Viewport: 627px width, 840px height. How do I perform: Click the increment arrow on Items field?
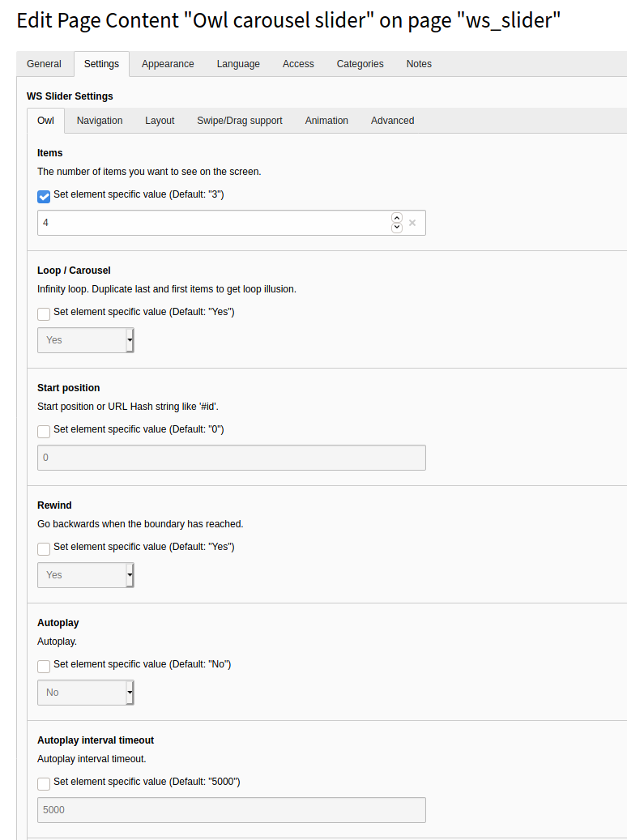click(x=396, y=218)
